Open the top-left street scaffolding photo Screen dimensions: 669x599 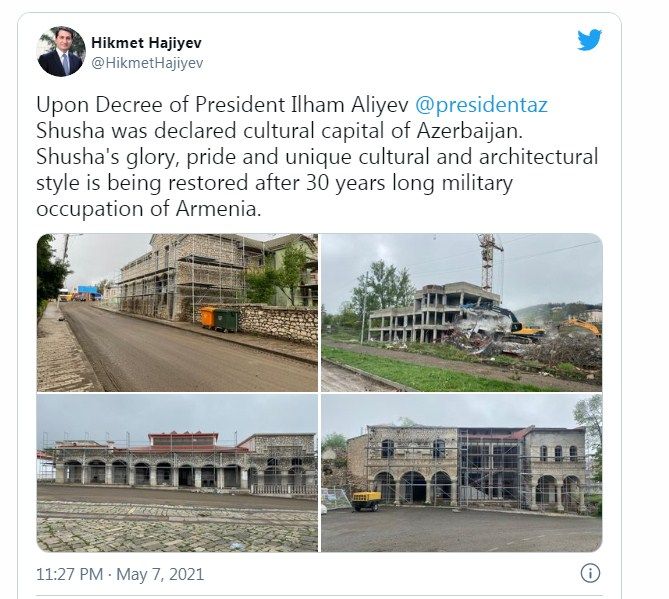177,312
